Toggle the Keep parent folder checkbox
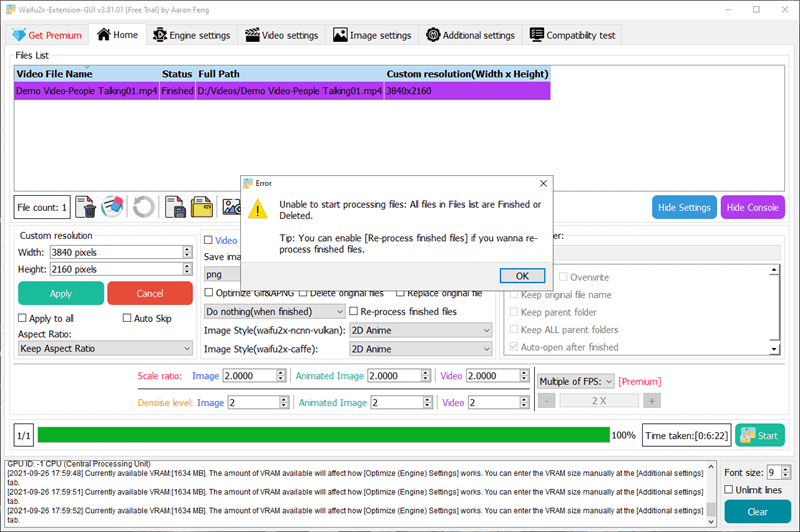This screenshot has width=800, height=532. tap(514, 312)
